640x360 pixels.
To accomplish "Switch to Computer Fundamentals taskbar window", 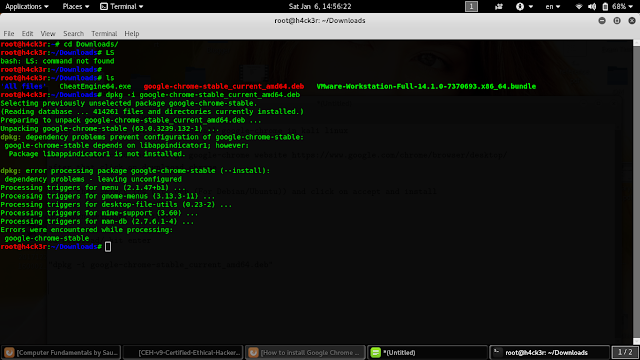I will click(61, 352).
